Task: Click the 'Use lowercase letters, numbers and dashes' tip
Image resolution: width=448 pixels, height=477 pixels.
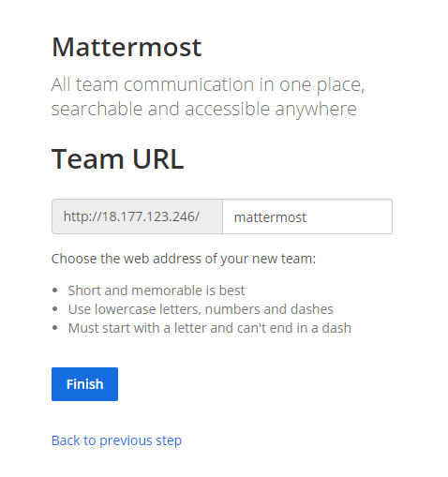Action: pyautogui.click(x=201, y=309)
